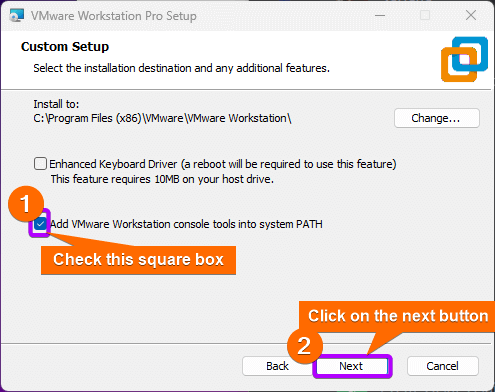Close the VMware Workstation Pro Setup window

[x=471, y=15]
